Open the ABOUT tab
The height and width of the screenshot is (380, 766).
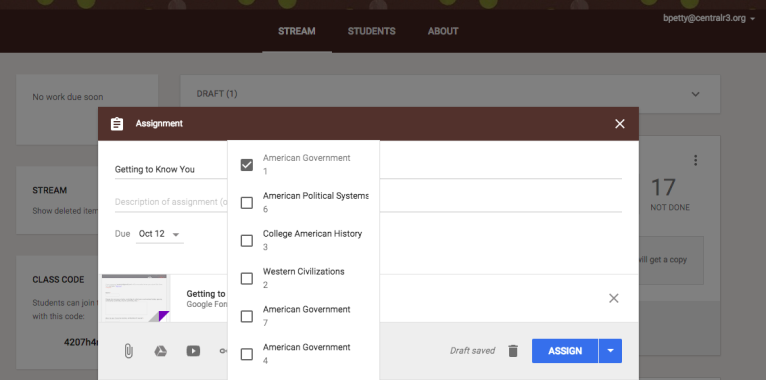click(443, 31)
